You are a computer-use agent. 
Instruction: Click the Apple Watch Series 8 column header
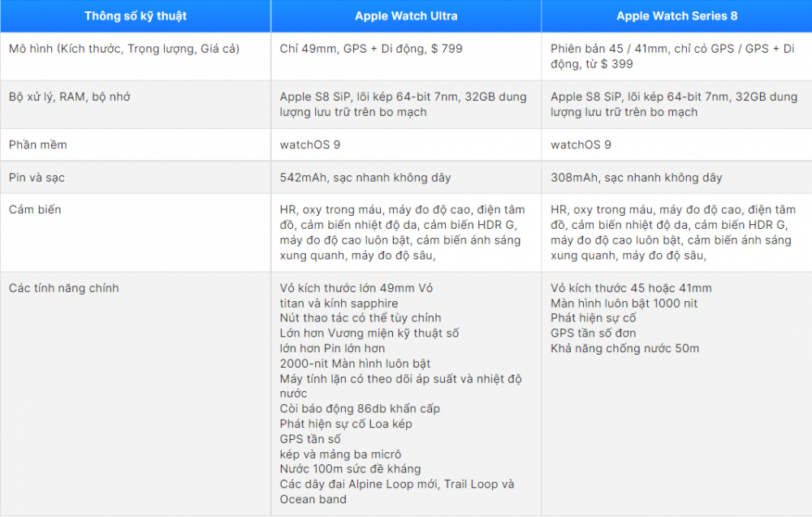(676, 15)
